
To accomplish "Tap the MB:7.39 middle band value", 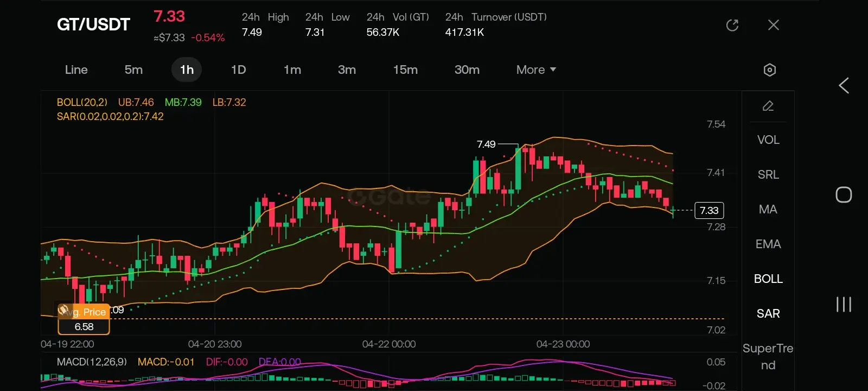I will pos(183,102).
